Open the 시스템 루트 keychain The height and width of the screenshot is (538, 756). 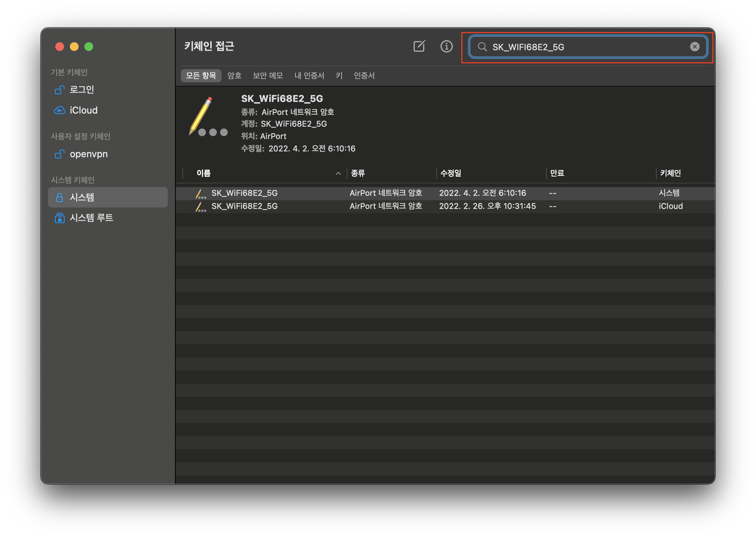pyautogui.click(x=91, y=218)
